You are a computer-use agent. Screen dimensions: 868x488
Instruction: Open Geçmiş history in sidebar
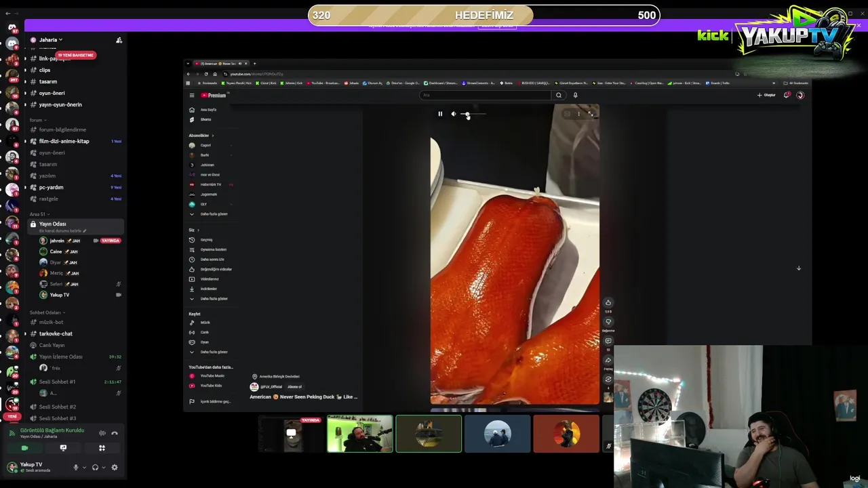pos(206,240)
